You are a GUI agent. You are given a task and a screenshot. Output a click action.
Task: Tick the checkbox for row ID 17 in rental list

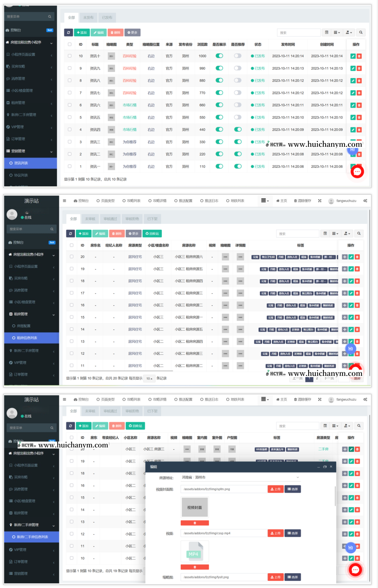pyautogui.click(x=72, y=293)
